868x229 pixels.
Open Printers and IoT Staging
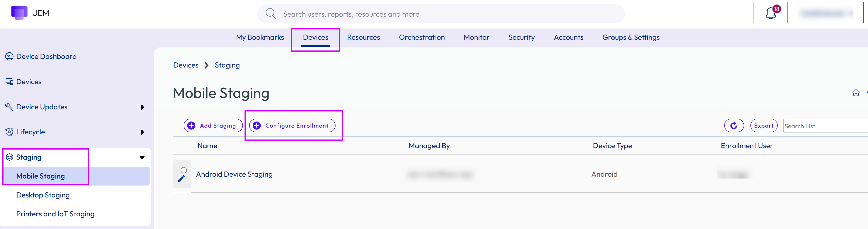click(55, 214)
